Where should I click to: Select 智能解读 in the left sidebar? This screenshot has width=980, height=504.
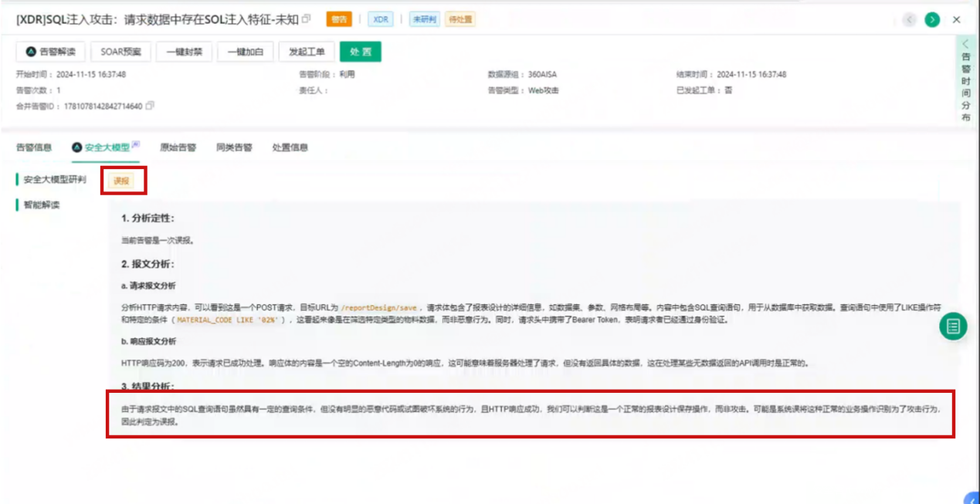(x=42, y=205)
